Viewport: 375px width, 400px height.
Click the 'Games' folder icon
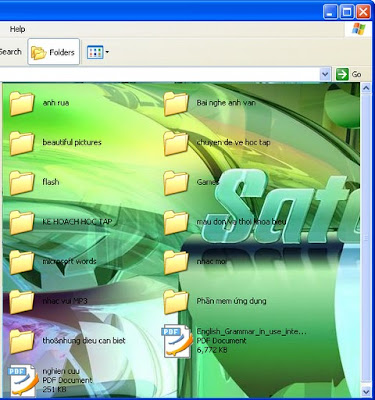[176, 183]
